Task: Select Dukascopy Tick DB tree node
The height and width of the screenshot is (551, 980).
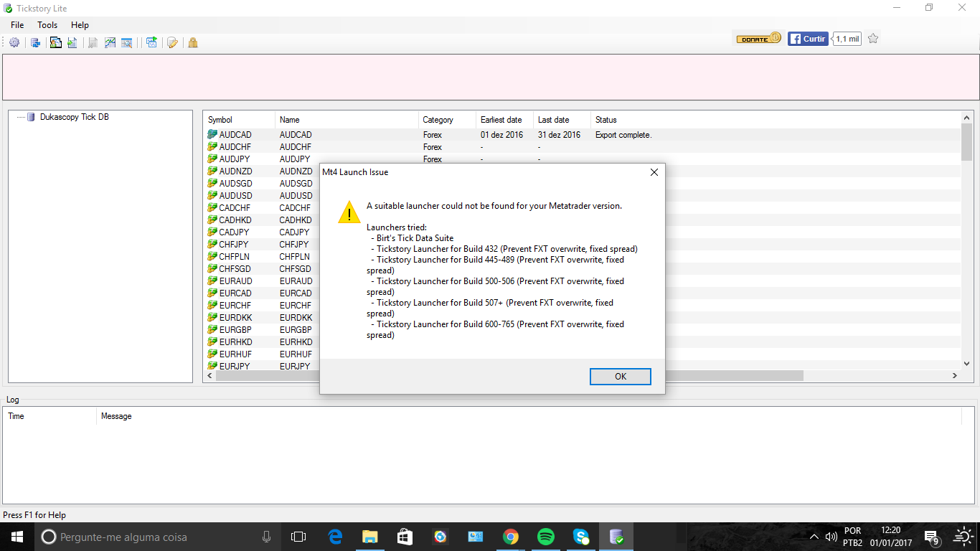Action: click(75, 117)
